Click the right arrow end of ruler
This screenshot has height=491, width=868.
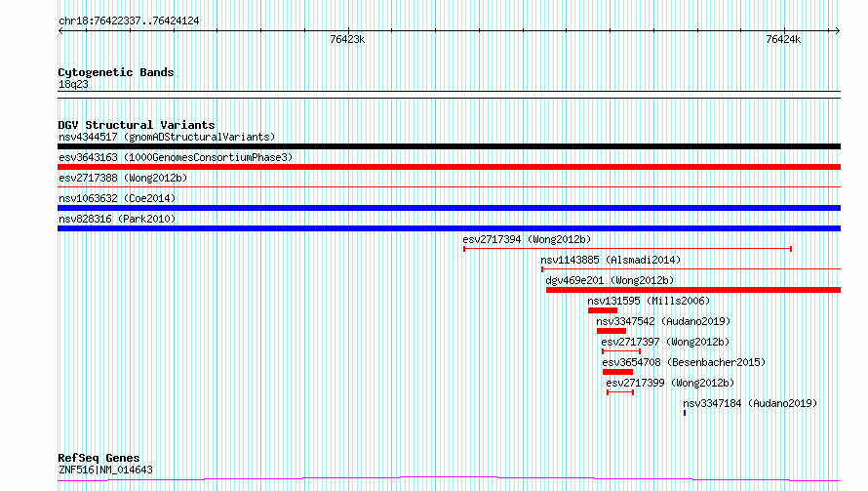[x=838, y=30]
